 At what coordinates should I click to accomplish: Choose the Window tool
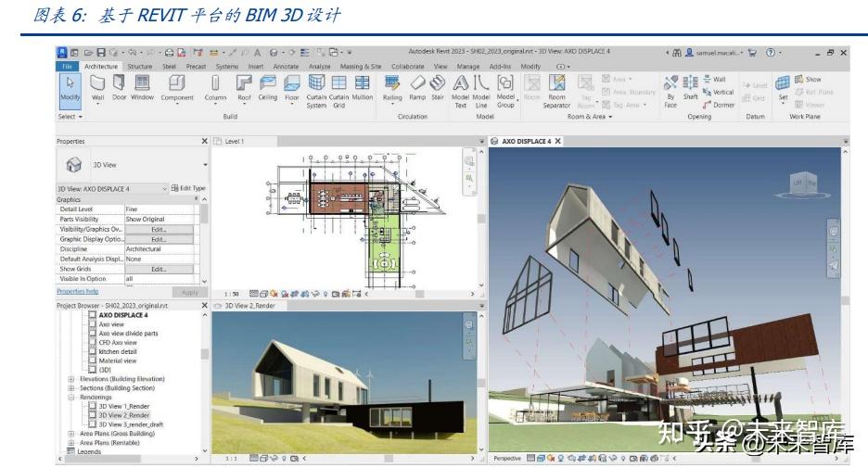coord(142,89)
